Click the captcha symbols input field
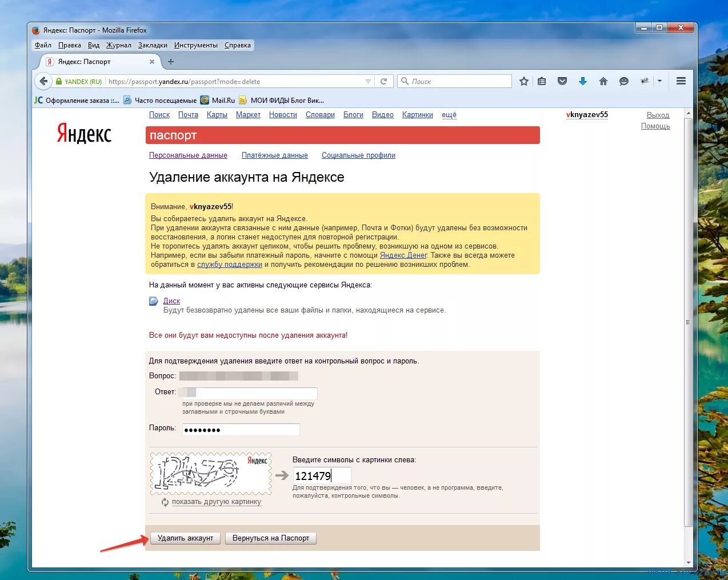Image resolution: width=728 pixels, height=580 pixels. point(322,476)
